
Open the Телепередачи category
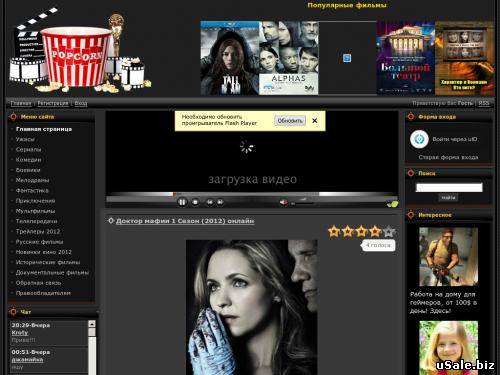(36, 221)
